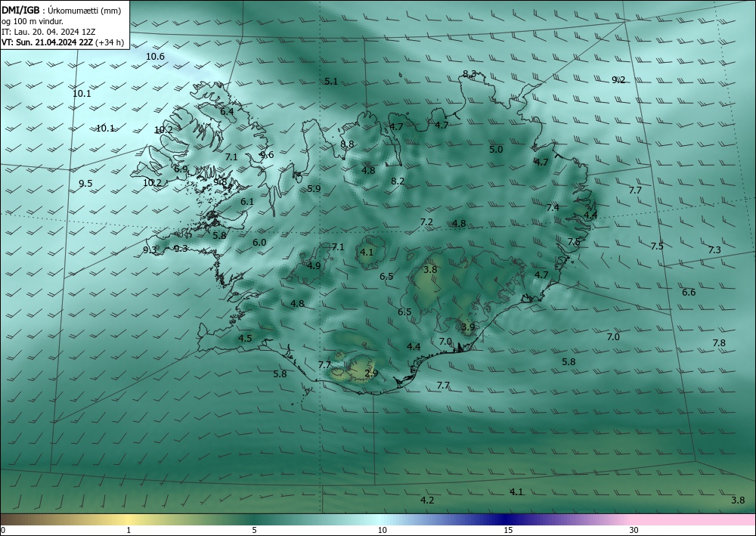Click the colour scale label 10
This screenshot has height=536, width=756.
[383, 530]
